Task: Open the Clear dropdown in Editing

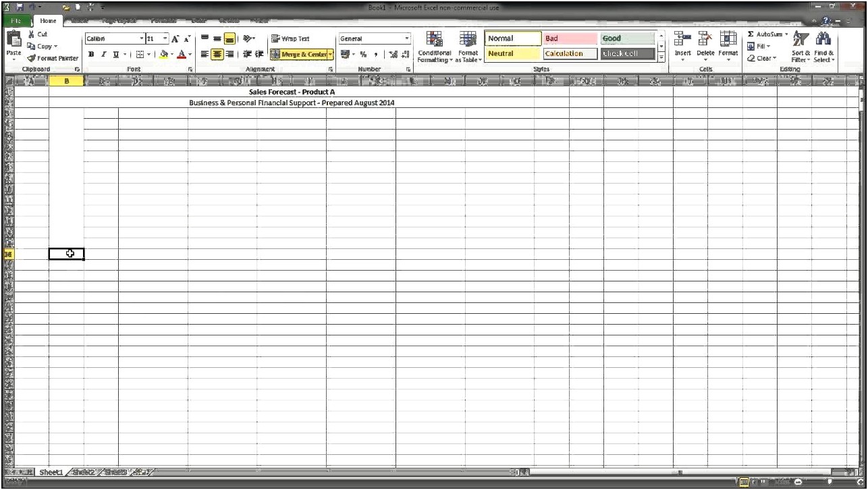Action: [762, 58]
